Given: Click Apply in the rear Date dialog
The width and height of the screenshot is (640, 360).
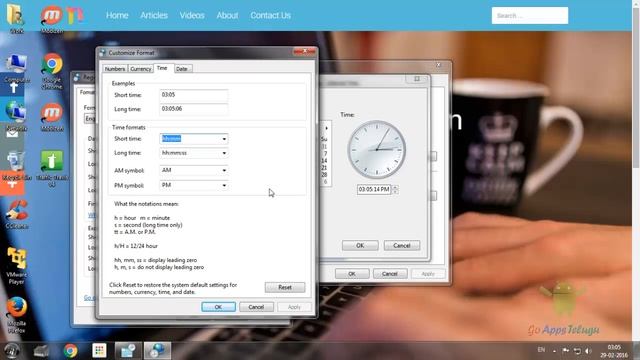Looking at the screenshot, I should [x=428, y=273].
